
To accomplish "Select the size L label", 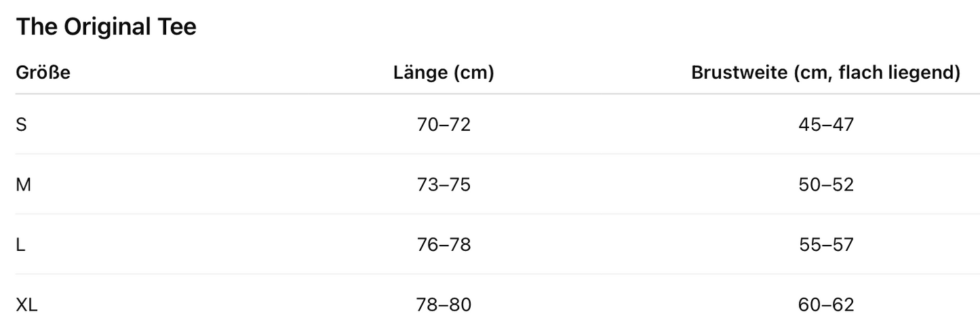I will click(x=20, y=245).
